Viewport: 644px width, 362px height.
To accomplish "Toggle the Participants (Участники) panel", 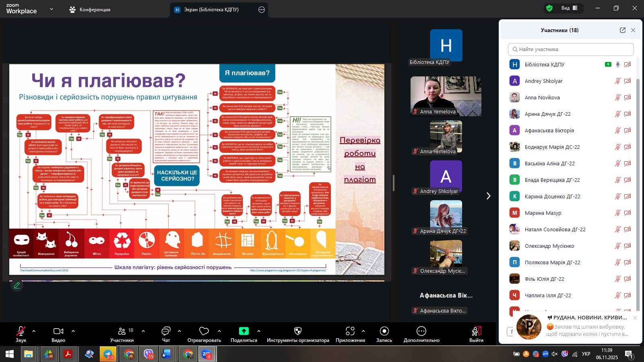I will click(122, 333).
